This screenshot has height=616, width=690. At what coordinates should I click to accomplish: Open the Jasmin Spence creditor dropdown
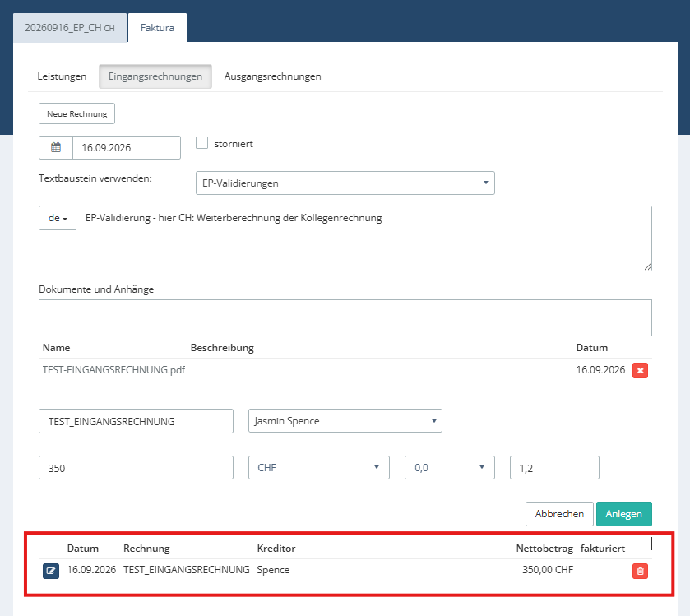tap(345, 421)
